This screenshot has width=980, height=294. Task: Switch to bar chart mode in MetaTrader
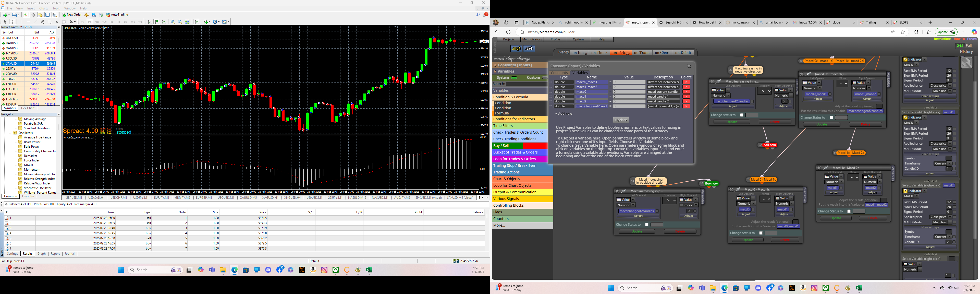150,22
